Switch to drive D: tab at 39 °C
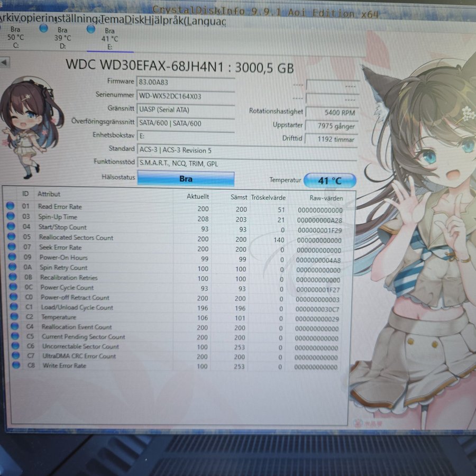 point(62,38)
